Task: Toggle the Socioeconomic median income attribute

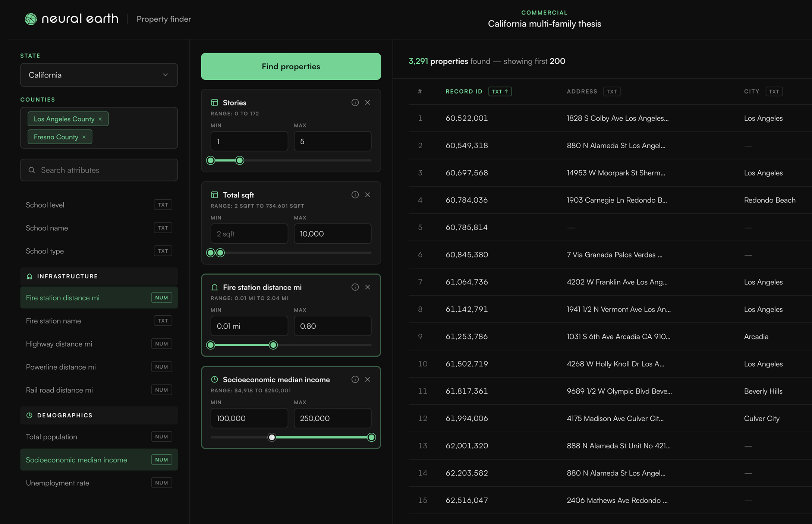Action: click(99, 460)
